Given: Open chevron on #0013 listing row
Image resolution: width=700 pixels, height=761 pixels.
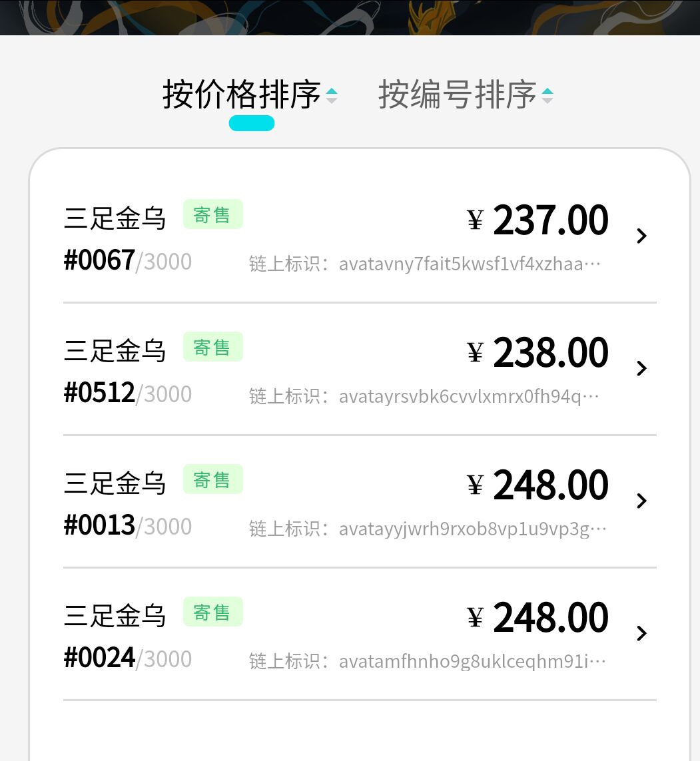Looking at the screenshot, I should 641,501.
